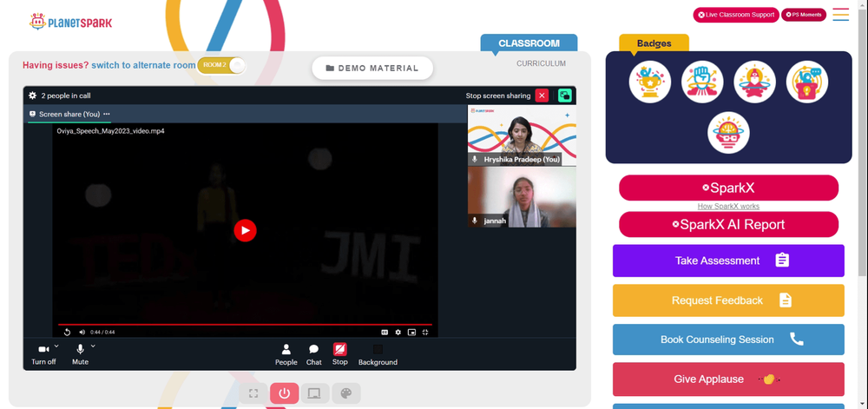Open video player settings gear

[398, 332]
